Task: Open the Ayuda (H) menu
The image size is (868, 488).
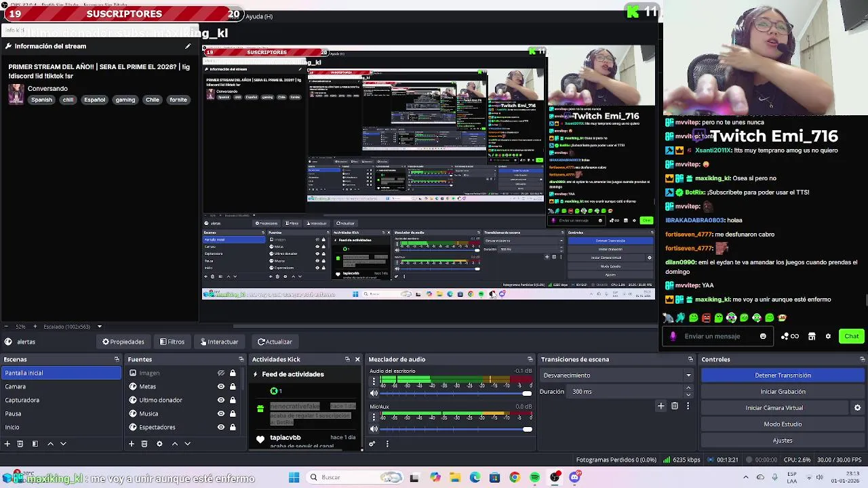Action: click(x=259, y=16)
